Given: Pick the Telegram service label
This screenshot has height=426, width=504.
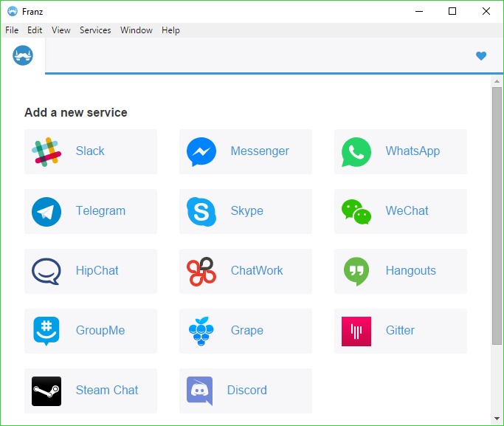Looking at the screenshot, I should click(x=100, y=210).
